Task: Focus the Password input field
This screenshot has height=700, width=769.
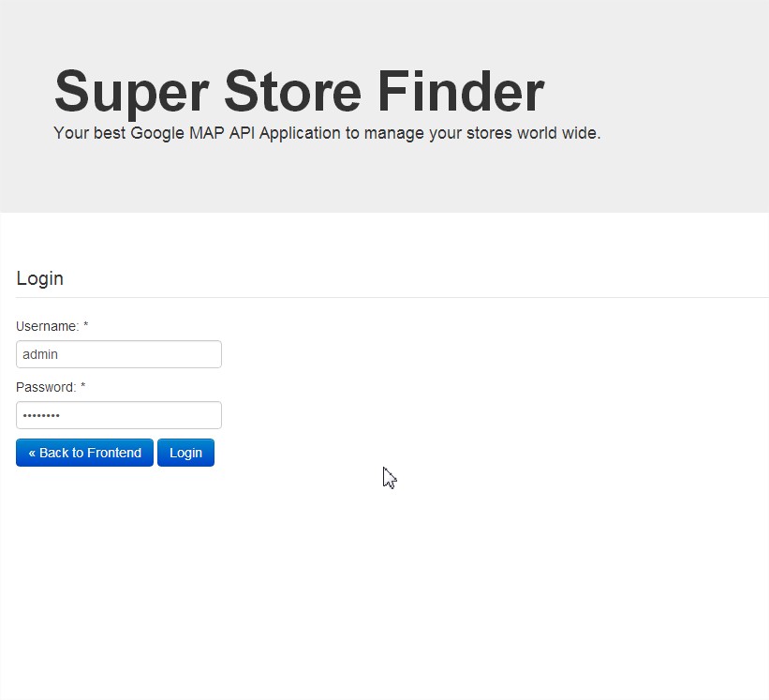Action: point(118,415)
